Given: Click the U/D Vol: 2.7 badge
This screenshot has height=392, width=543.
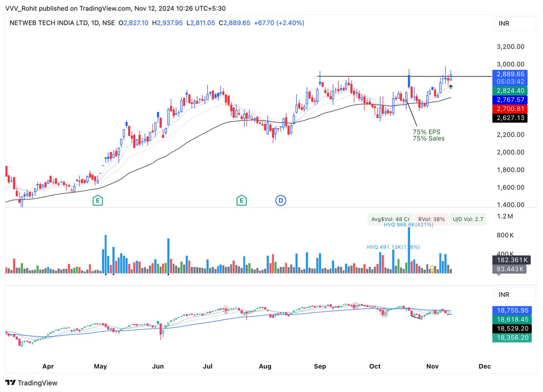Looking at the screenshot, I should pyautogui.click(x=468, y=219).
